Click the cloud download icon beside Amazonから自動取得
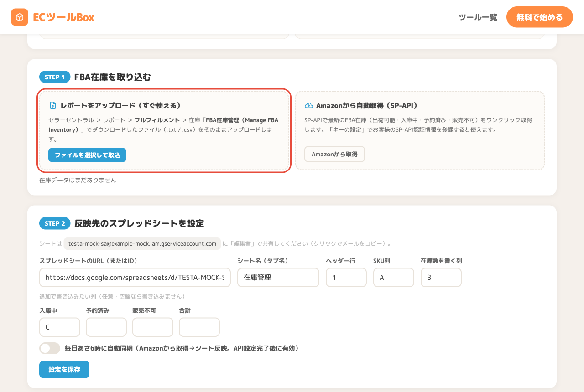 click(x=309, y=105)
